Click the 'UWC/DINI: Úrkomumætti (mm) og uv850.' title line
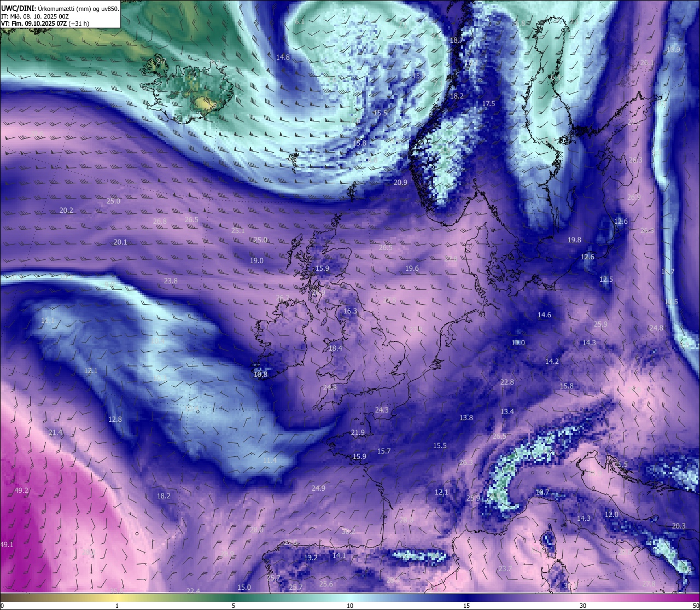Screen dimensions: 700x610 pos(60,8)
